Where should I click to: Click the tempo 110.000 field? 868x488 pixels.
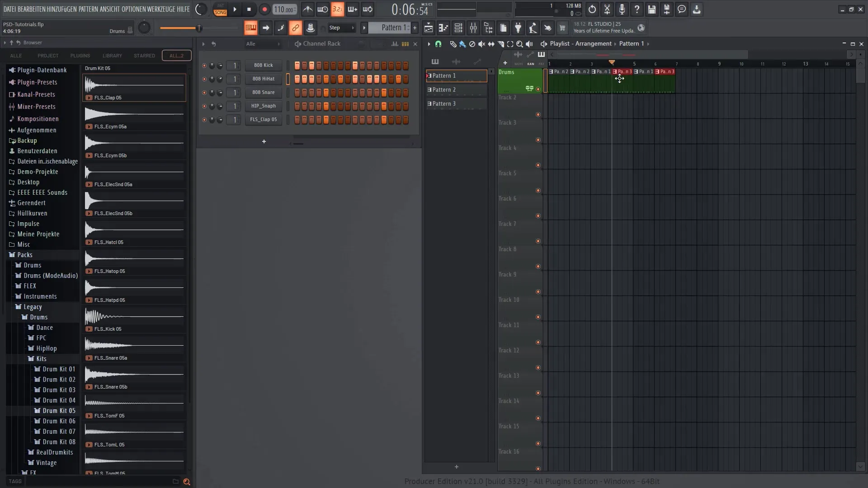tap(284, 9)
